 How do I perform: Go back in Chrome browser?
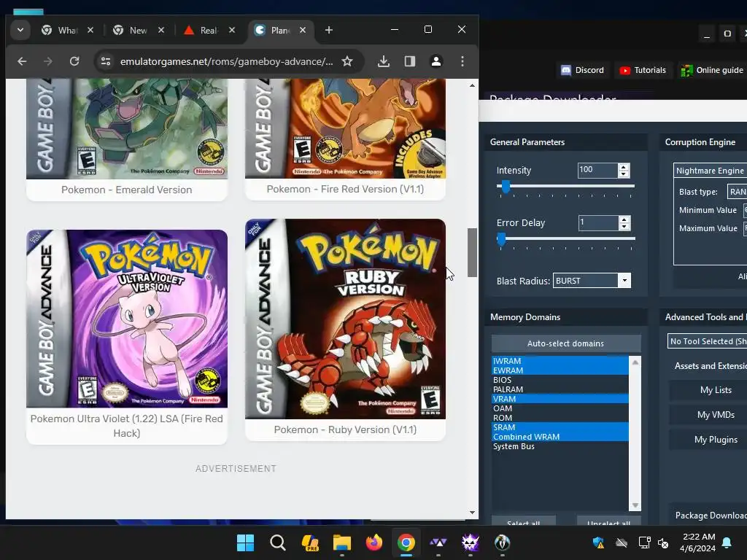tap(22, 61)
